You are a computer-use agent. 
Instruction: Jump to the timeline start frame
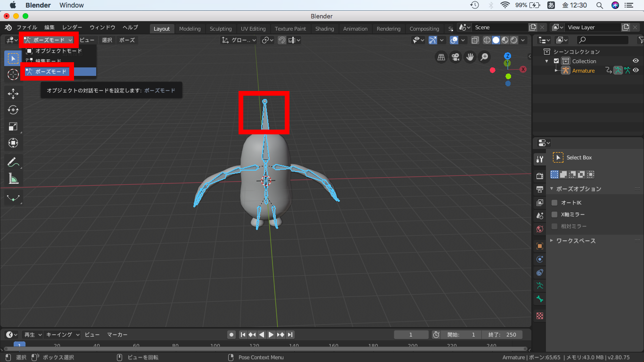[243, 335]
